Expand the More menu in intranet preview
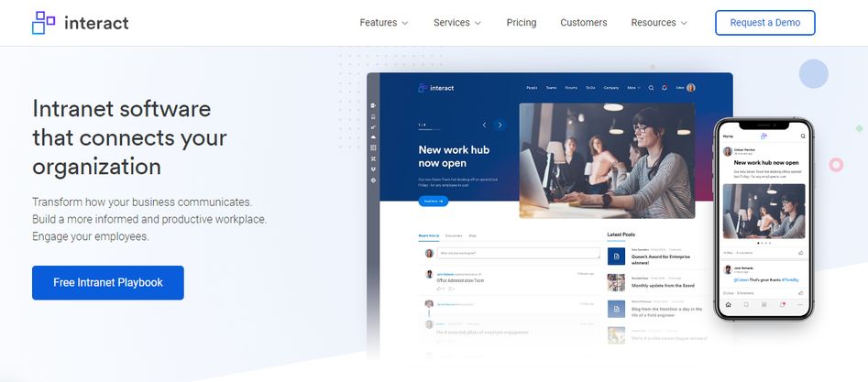The height and width of the screenshot is (382, 868). click(633, 87)
